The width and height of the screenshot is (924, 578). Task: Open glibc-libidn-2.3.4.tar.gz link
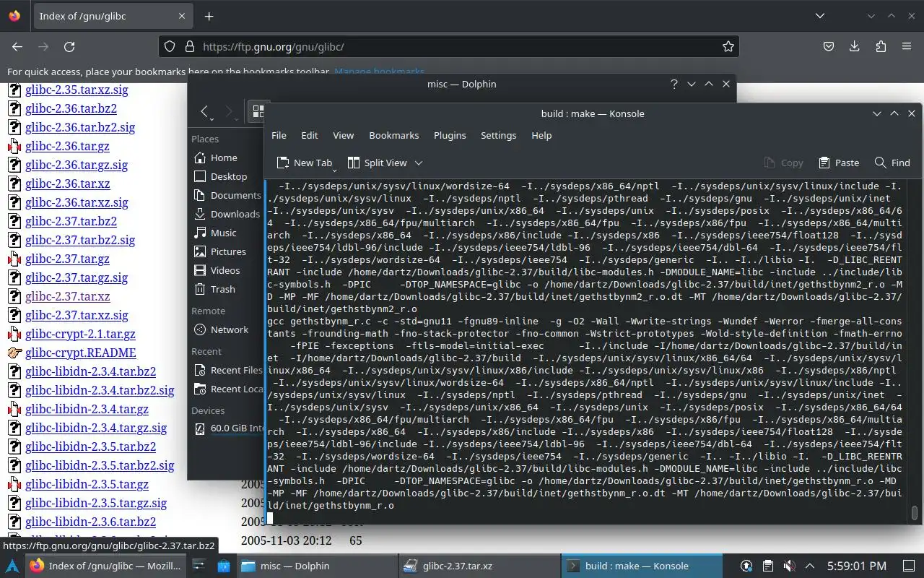87,409
